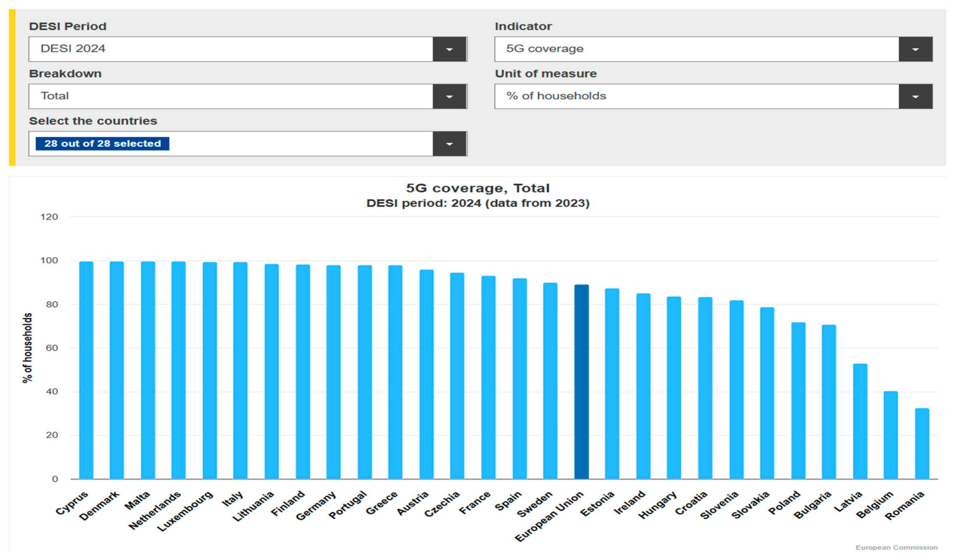Click the Latvia bar

coord(860,421)
